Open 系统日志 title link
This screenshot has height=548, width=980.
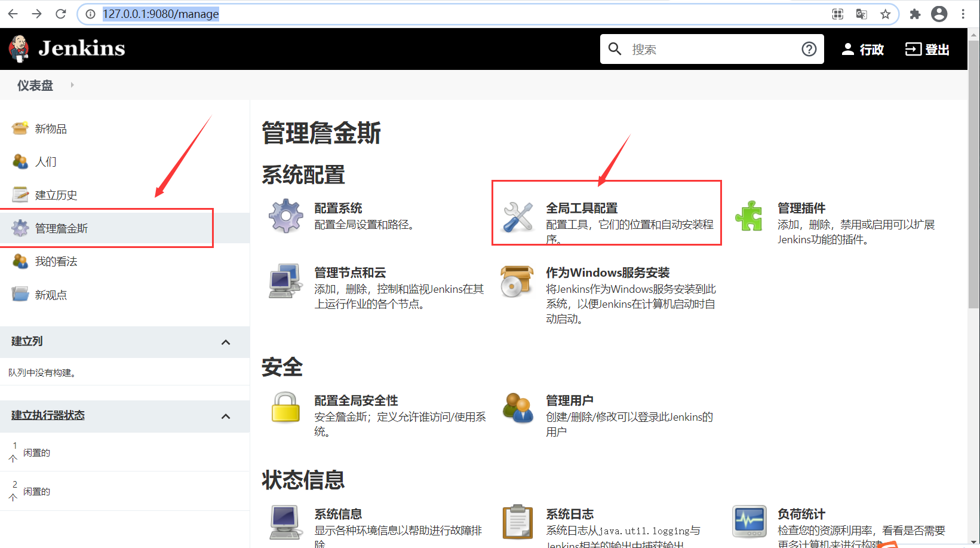tap(570, 514)
